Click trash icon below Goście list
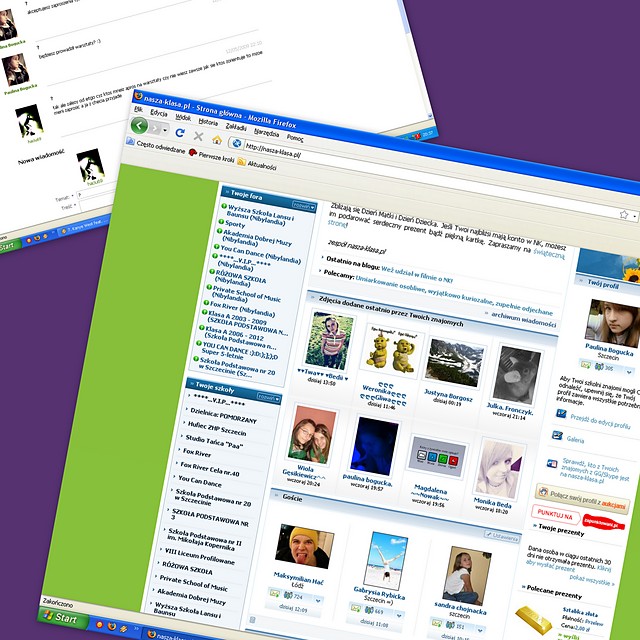 (x=252, y=620)
